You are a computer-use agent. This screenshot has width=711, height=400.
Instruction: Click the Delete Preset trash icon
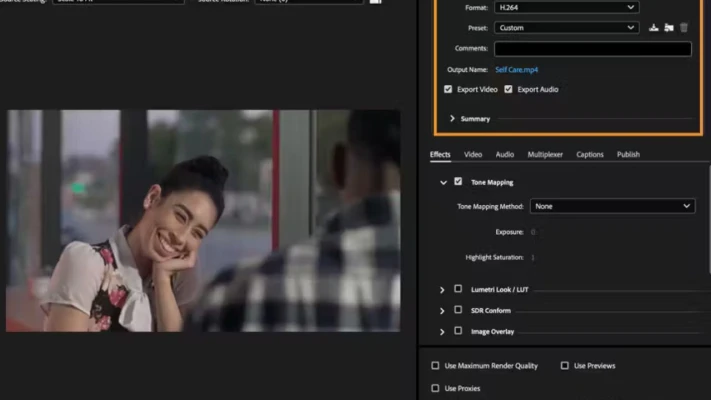684,28
